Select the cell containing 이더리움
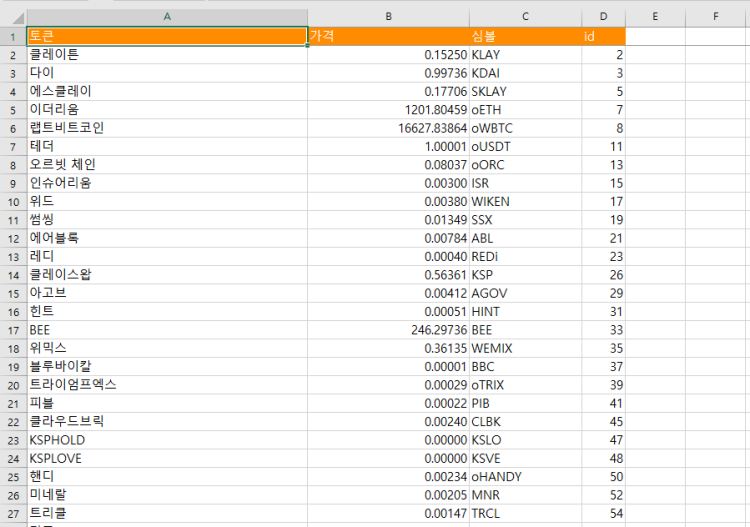750x527 pixels. (167, 110)
